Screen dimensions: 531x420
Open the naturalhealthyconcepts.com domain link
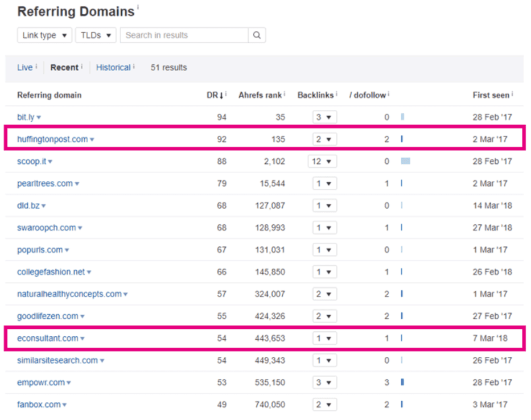pyautogui.click(x=69, y=294)
